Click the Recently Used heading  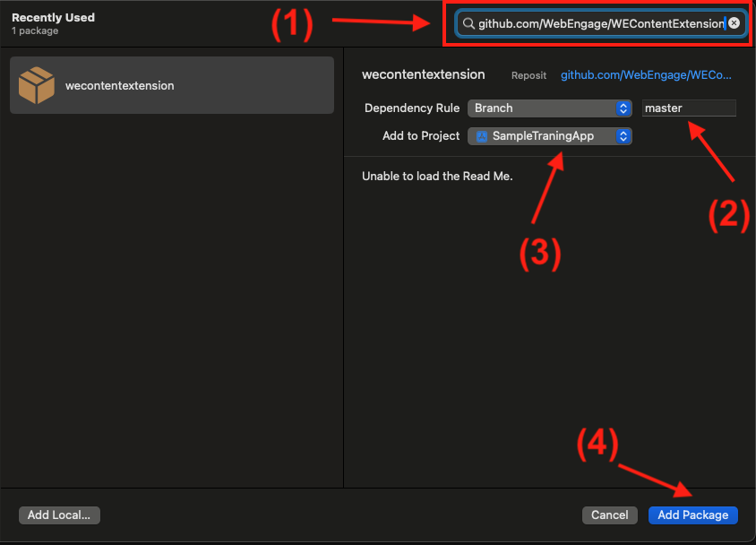click(x=53, y=17)
